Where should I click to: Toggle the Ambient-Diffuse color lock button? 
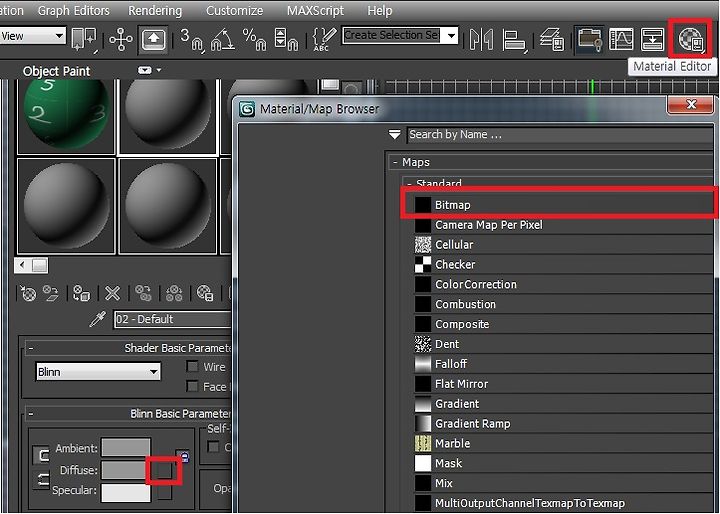click(42, 455)
